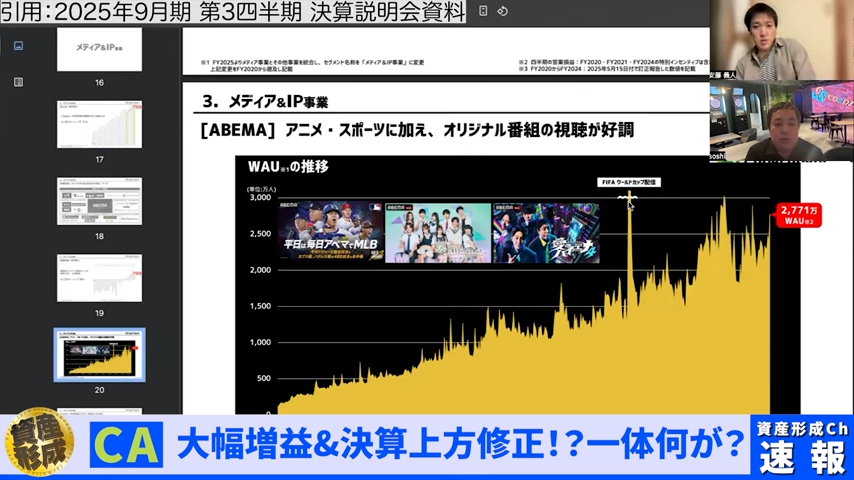Click the [ABEMA] アニメ・スポーツ headline text
Screen dimensions: 854x480
pyautogui.click(x=417, y=130)
